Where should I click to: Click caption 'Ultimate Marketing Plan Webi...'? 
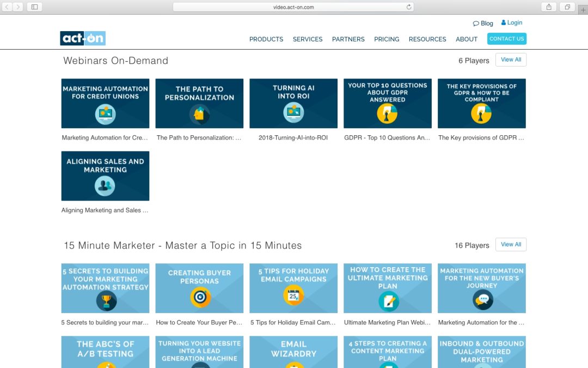(388, 323)
